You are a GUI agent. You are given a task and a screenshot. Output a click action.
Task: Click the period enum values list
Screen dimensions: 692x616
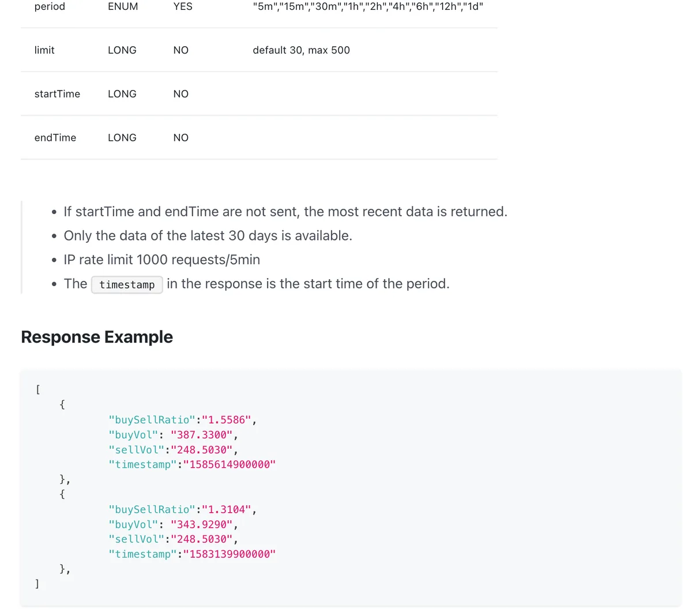pos(368,6)
